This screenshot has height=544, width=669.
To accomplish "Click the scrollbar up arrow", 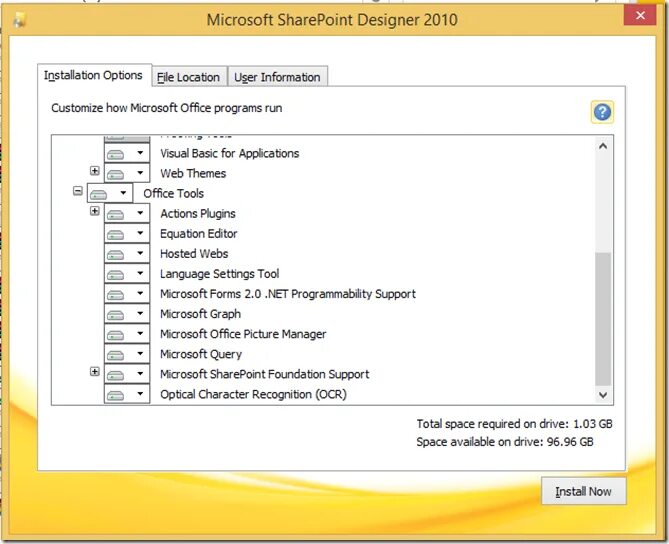I will [x=603, y=146].
